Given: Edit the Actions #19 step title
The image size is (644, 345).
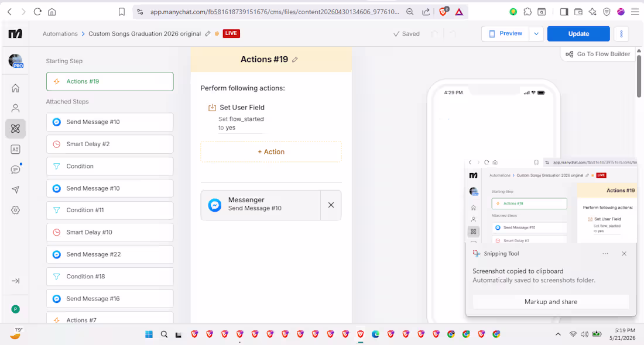Looking at the screenshot, I should pos(295,60).
